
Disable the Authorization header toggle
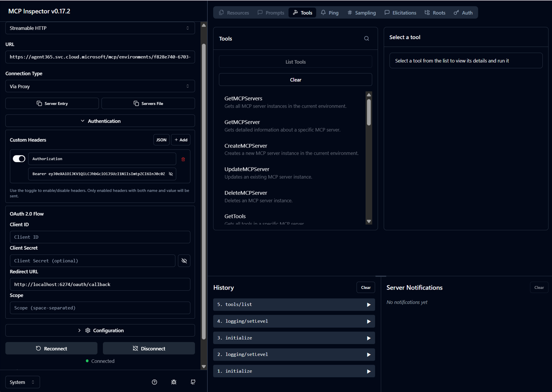[19, 159]
